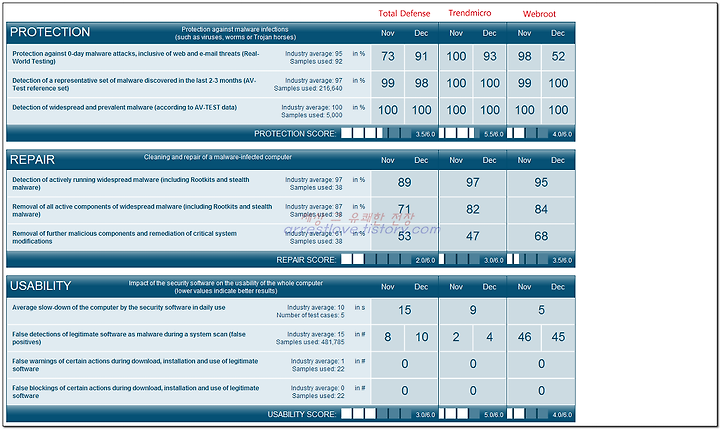Click Trendmicro November false detections 2
This screenshot has width=720, height=429.
456,337
